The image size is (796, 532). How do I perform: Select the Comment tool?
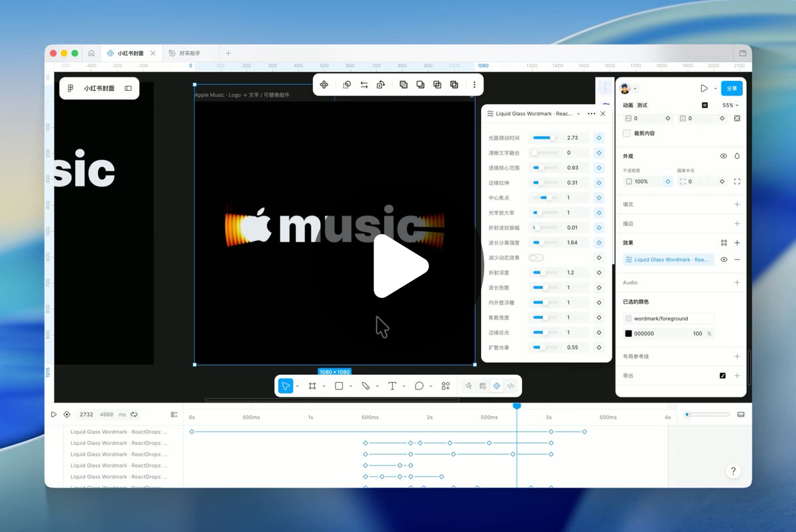pos(419,386)
